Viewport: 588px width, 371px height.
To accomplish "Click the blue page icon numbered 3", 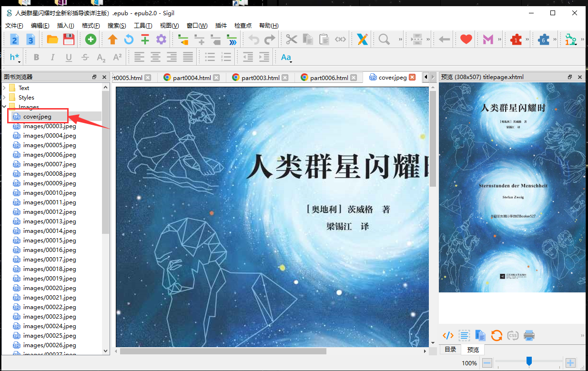I will (30, 40).
